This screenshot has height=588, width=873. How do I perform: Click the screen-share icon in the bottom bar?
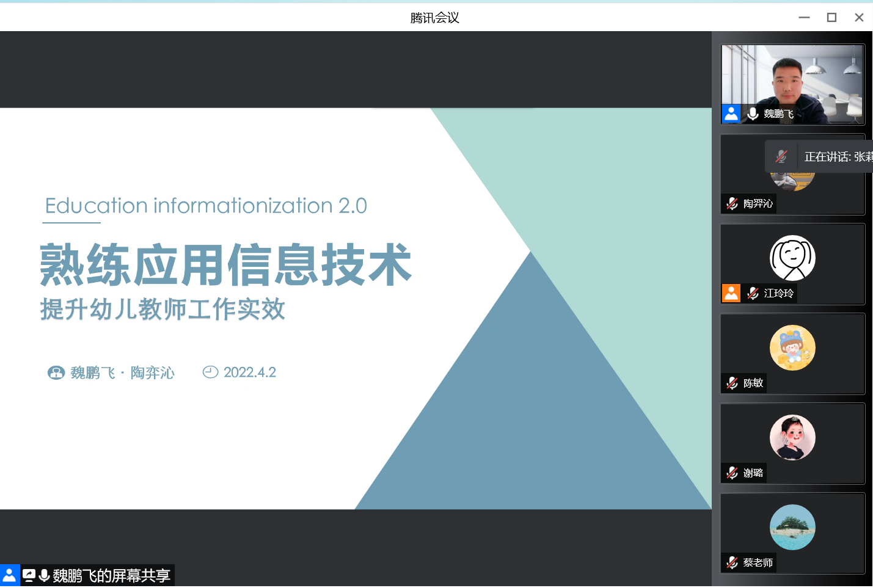pyautogui.click(x=29, y=575)
